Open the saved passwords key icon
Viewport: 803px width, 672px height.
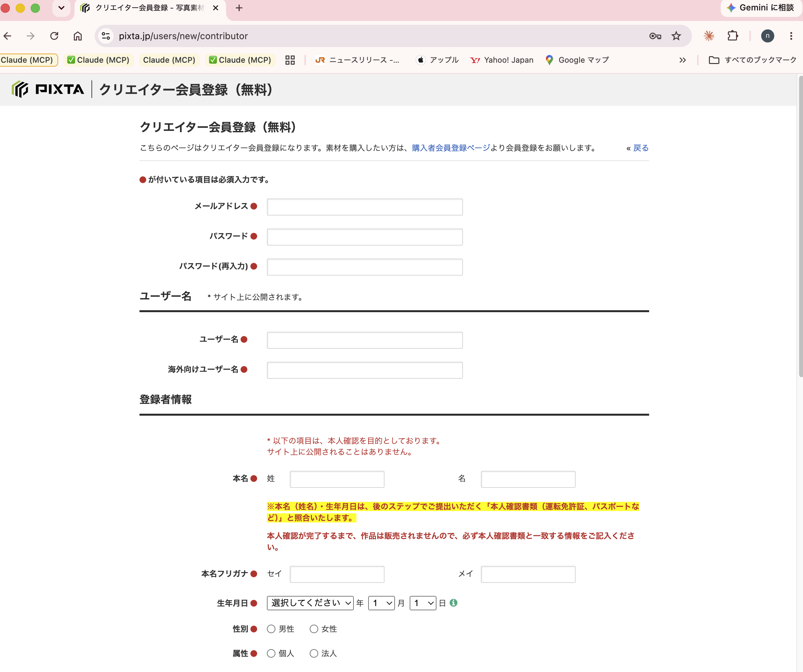click(x=655, y=36)
